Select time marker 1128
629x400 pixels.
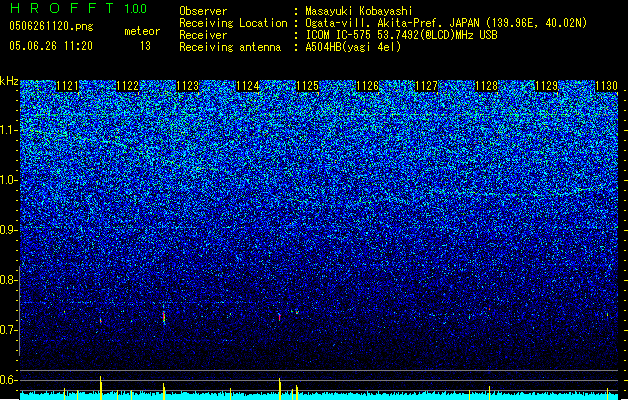(486, 86)
